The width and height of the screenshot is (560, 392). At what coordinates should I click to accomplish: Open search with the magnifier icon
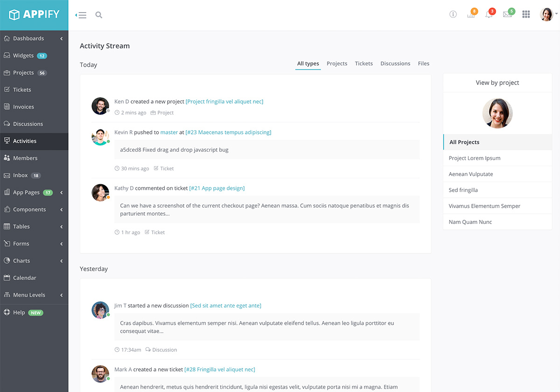(99, 15)
